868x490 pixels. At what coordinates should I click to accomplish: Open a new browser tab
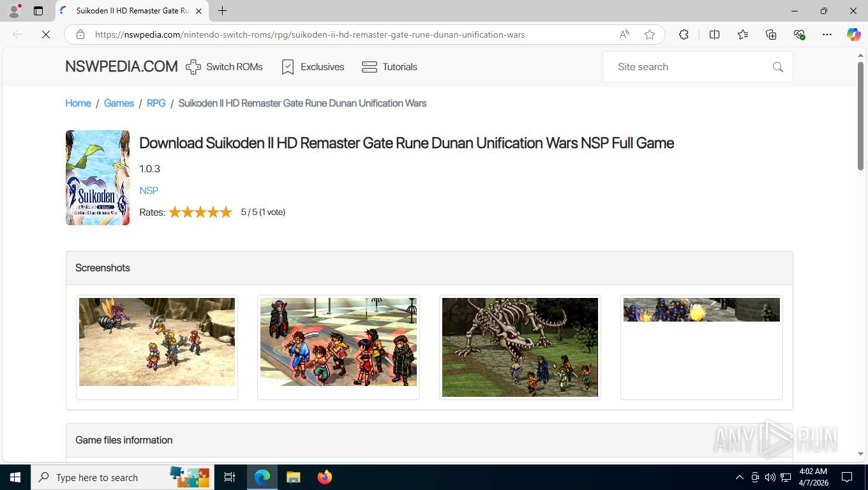click(x=222, y=11)
